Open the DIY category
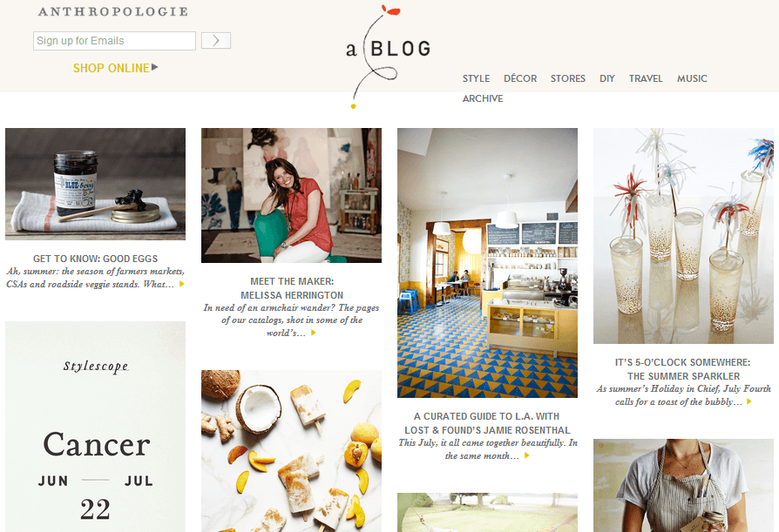The image size is (779, 532). pyautogui.click(x=607, y=78)
